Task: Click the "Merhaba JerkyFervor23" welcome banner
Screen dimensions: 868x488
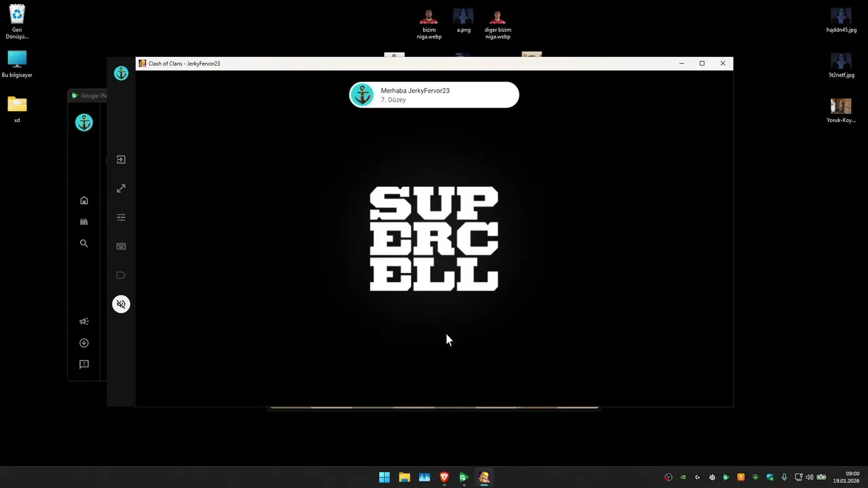Action: click(434, 95)
